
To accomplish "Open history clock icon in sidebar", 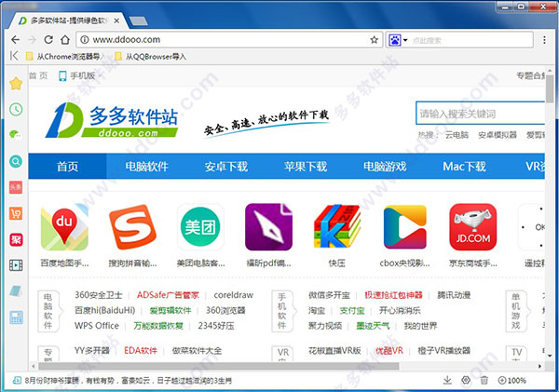I will pos(16,109).
